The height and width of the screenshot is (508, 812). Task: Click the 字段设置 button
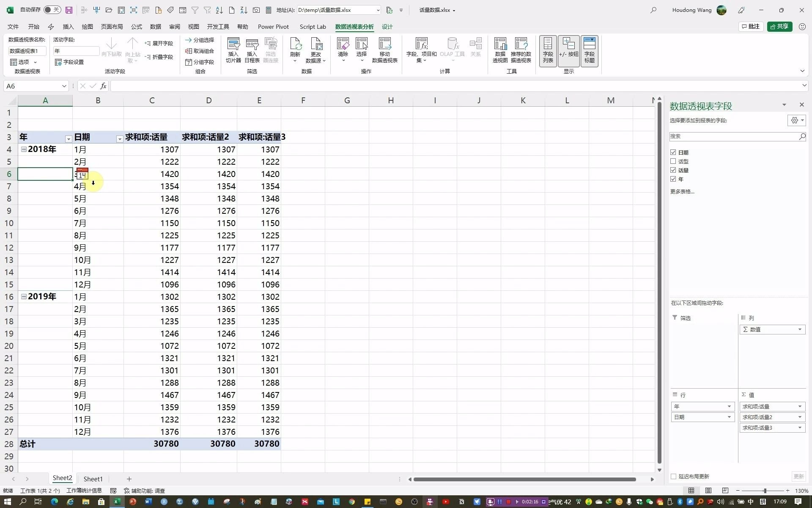coord(69,62)
